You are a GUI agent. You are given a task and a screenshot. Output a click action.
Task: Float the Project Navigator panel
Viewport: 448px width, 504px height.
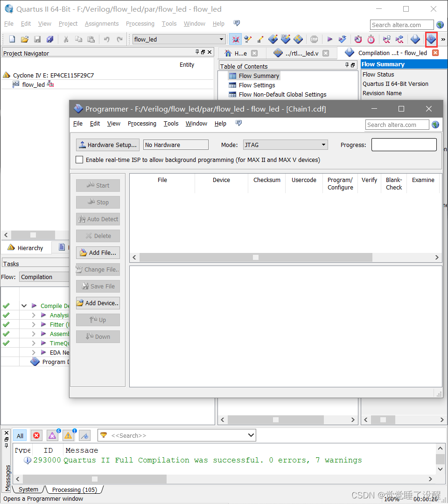click(203, 52)
